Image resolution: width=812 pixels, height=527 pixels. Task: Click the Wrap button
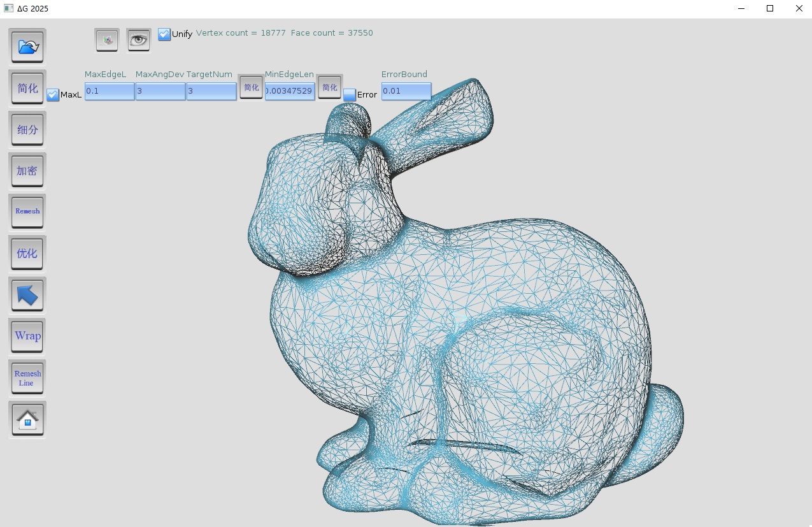27,336
